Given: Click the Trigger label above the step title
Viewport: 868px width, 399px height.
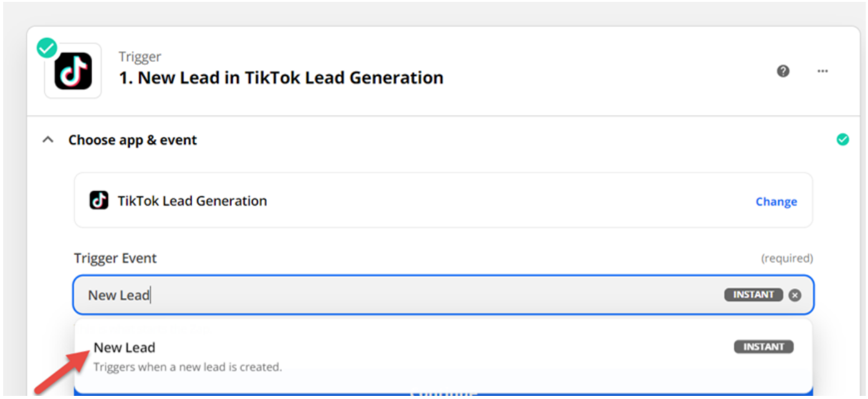Looking at the screenshot, I should tap(140, 57).
